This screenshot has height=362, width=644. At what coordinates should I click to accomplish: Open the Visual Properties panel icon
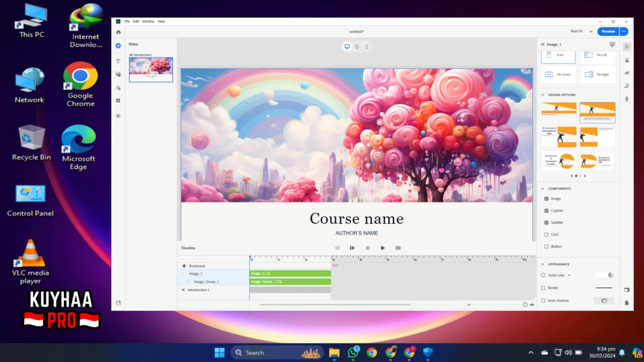point(626,47)
